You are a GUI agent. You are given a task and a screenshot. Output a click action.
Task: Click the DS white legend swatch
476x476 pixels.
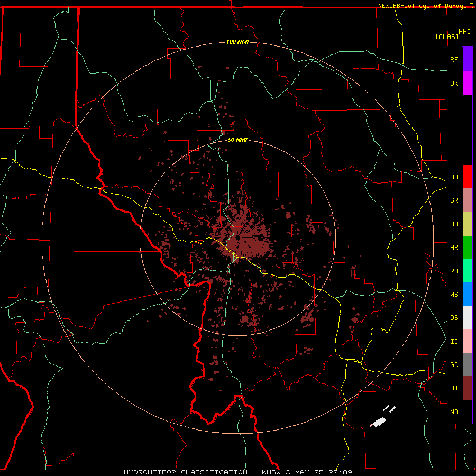coord(467,317)
